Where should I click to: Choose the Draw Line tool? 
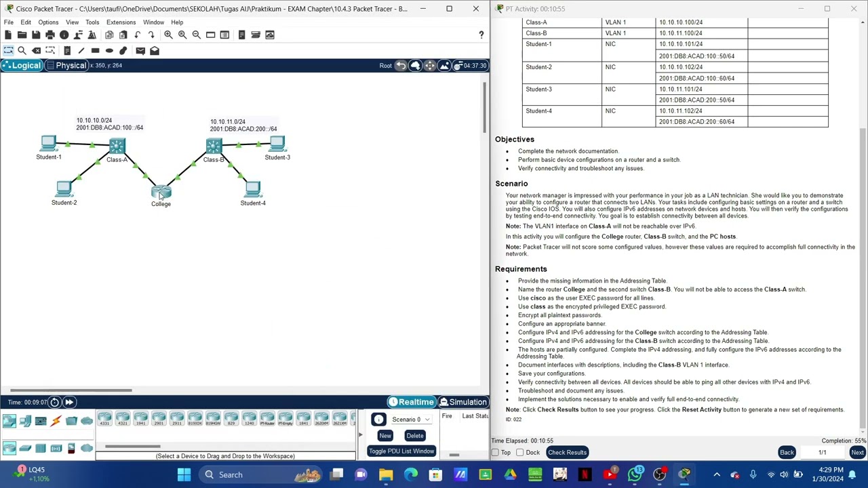(81, 51)
